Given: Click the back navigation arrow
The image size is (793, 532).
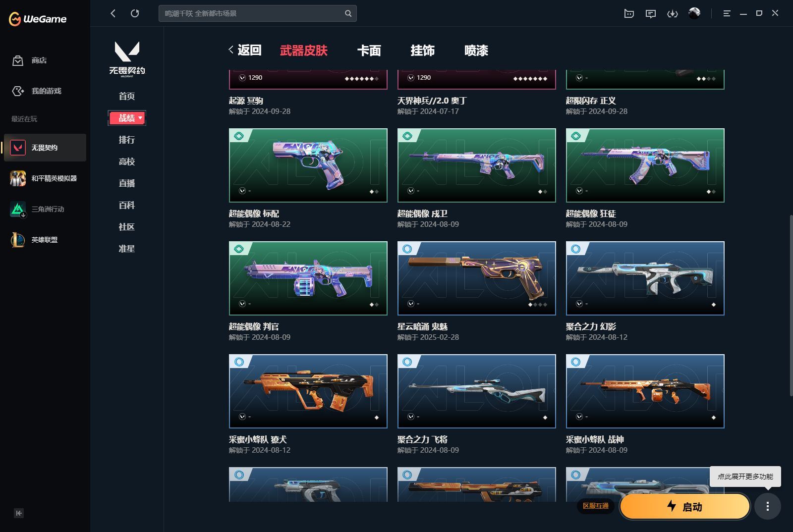Looking at the screenshot, I should click(113, 13).
